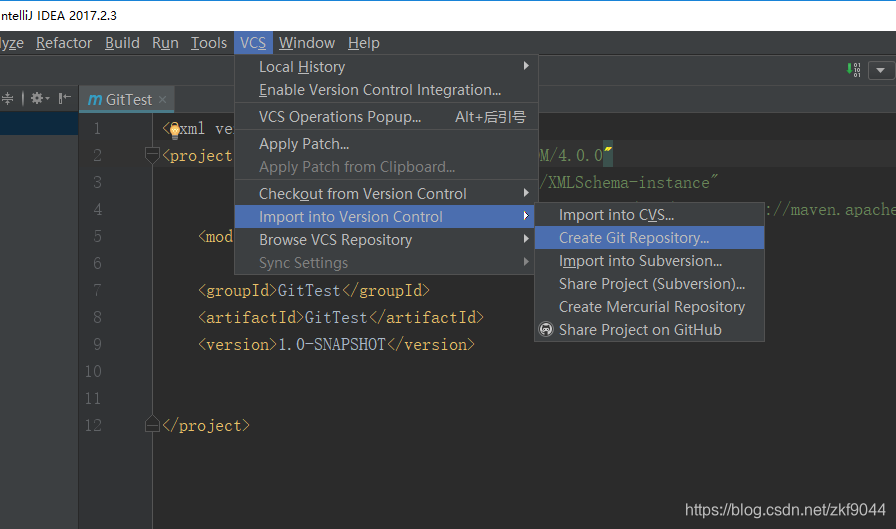Screen dimensions: 896x529
Task: Open the Help menu
Action: pyautogui.click(x=363, y=43)
